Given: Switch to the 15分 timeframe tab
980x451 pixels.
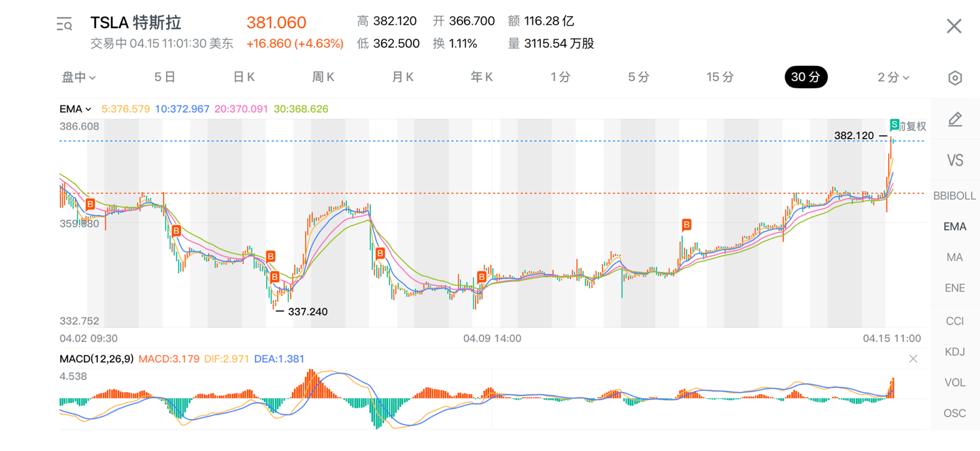Looking at the screenshot, I should (x=719, y=77).
